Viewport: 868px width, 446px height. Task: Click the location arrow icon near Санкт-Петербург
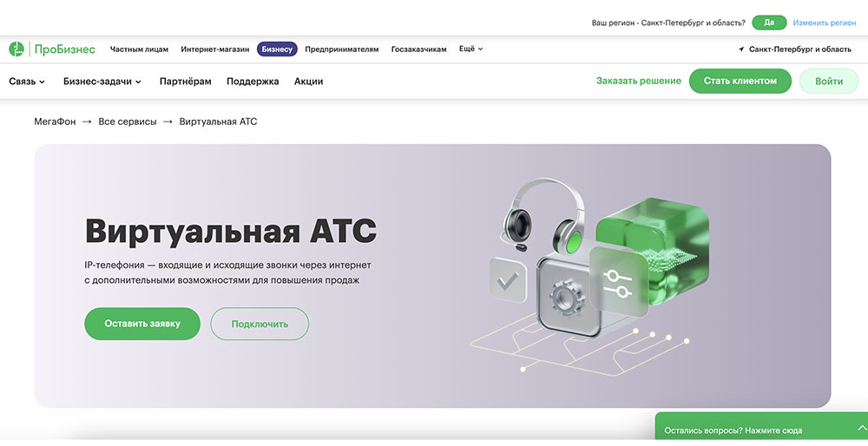coord(741,49)
